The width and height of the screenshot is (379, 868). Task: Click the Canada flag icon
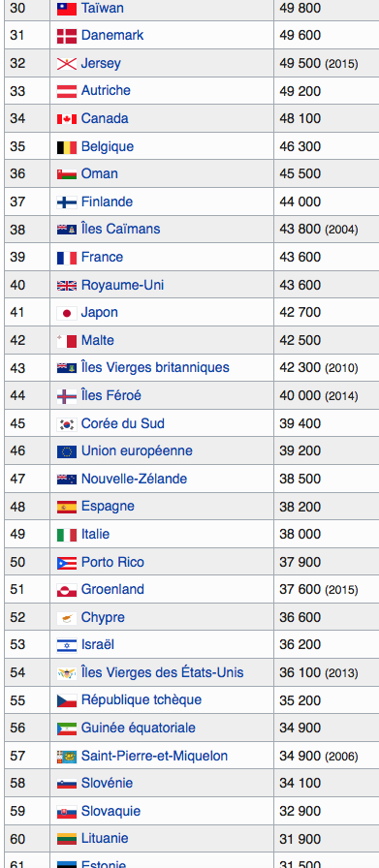67,119
